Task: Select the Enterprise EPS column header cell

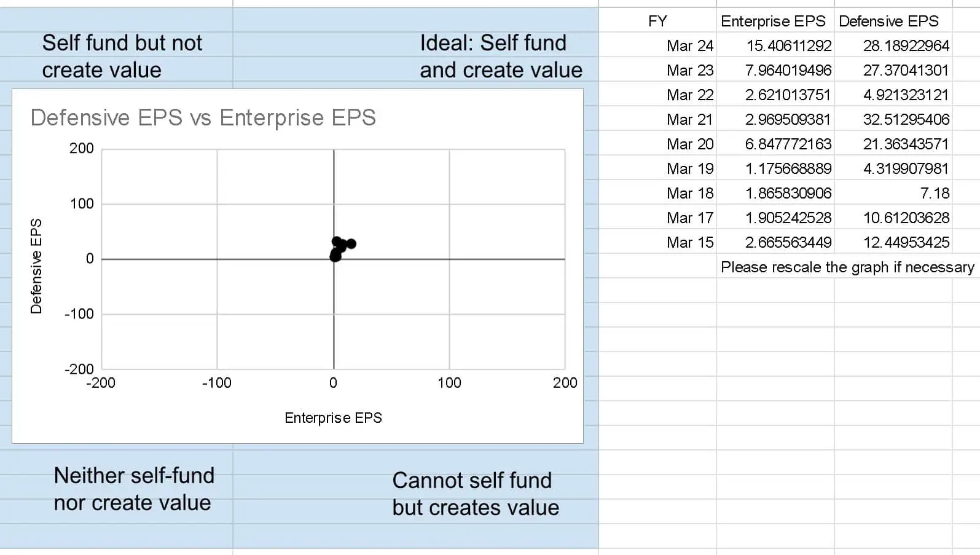Action: [775, 21]
